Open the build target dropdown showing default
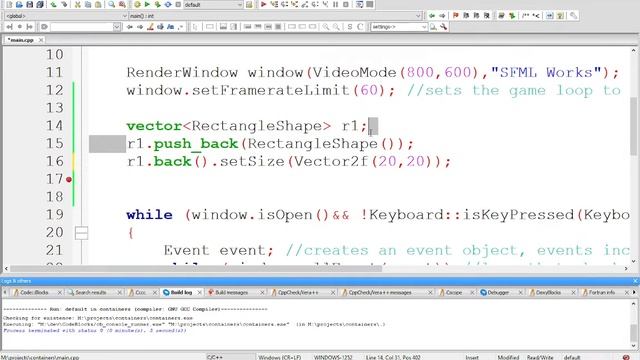The width and height of the screenshot is (640, 360). point(213,5)
